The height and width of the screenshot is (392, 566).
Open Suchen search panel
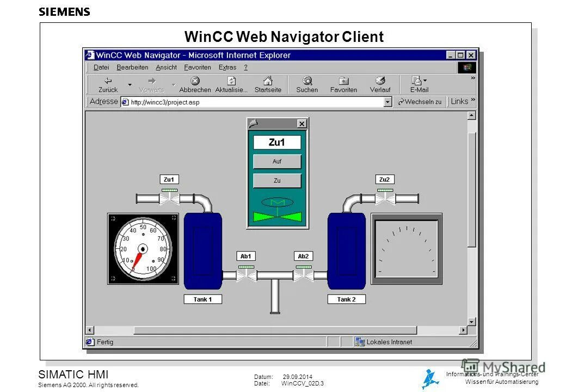[x=306, y=81]
